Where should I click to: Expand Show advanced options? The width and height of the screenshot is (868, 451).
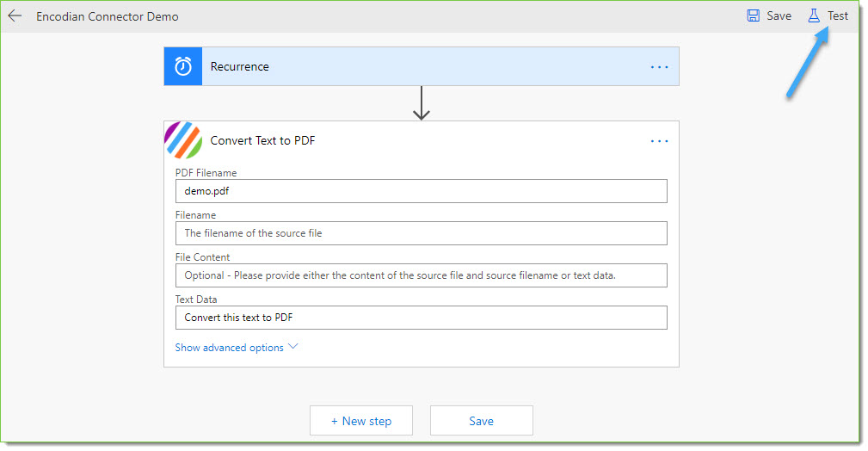[x=237, y=348]
